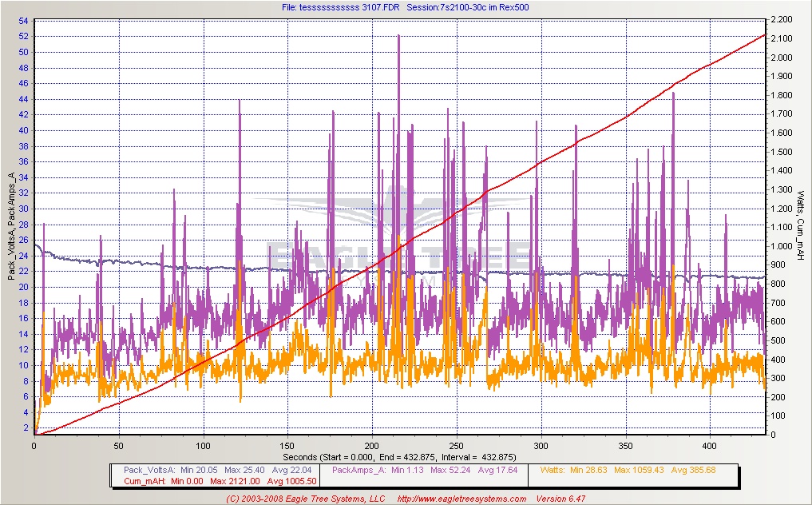Select the Seconds axis caption with Start and End
Screen dimensions: 812x505
click(x=399, y=457)
